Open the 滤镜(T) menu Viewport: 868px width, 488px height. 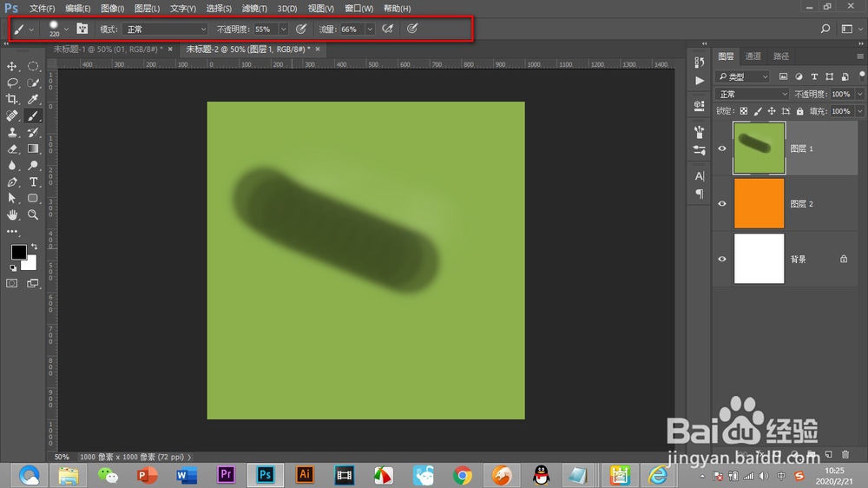pos(254,9)
